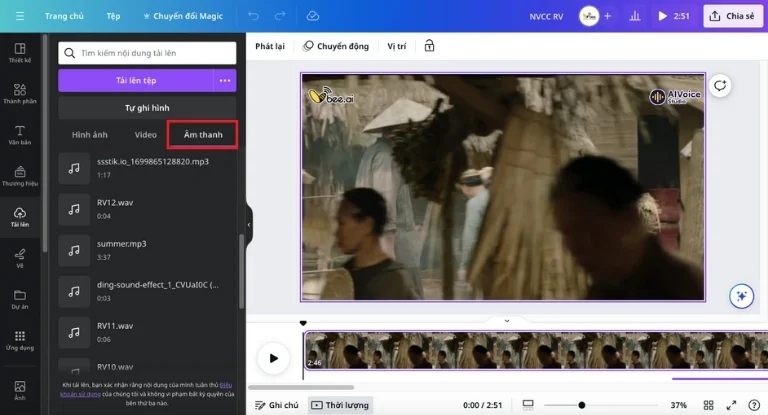The height and width of the screenshot is (415, 768).
Task: Select ssstik.io_1699865128820.mp3 audio file
Action: coord(147,168)
